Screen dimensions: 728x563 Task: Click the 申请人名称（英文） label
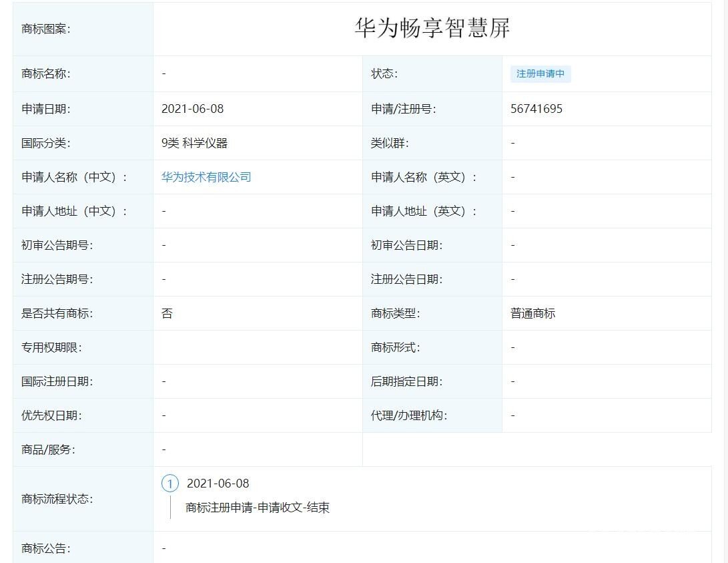[x=424, y=177]
